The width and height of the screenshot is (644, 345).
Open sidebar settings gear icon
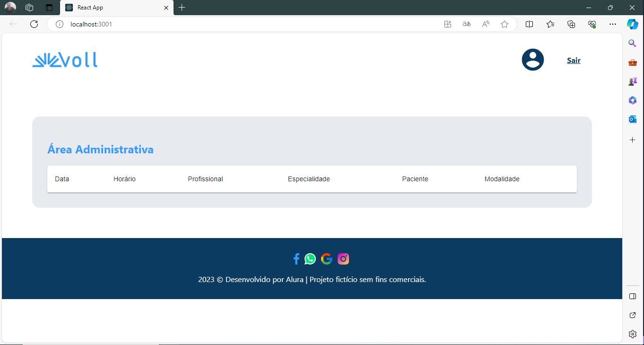pyautogui.click(x=633, y=334)
